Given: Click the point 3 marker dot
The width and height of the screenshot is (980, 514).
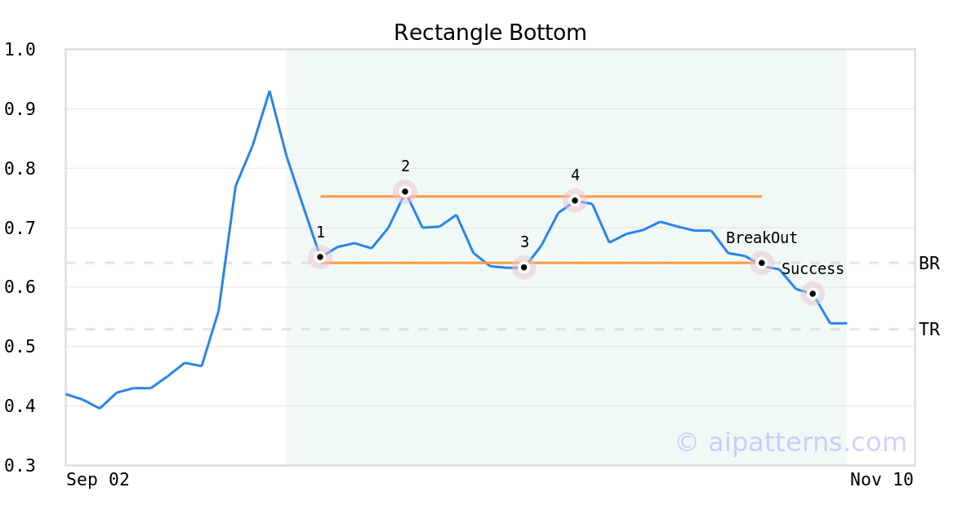Looking at the screenshot, I should 524,267.
